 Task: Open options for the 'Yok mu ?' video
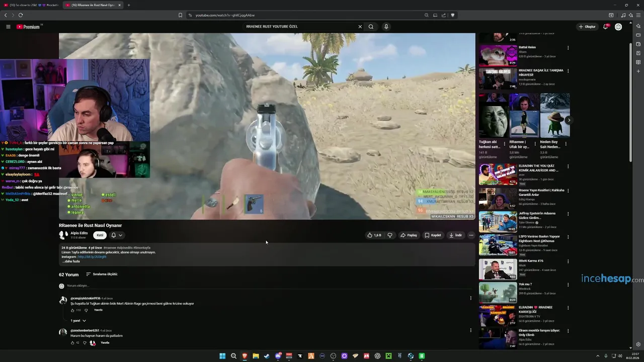coord(568,285)
